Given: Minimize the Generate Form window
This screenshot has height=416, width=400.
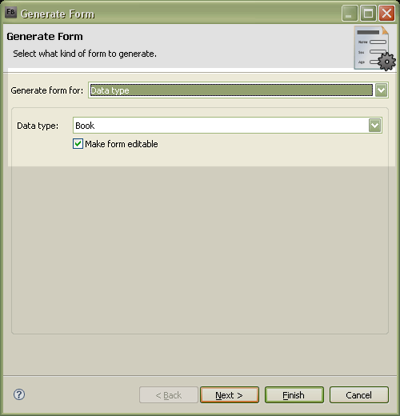Looking at the screenshot, I should click(349, 13).
